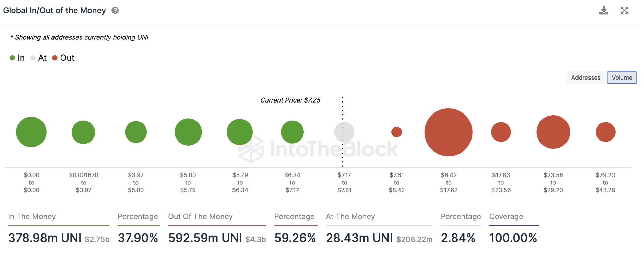Screen dimensions: 644x253
Task: Click green bubble for $6.34 to $7.17
Action: point(292,132)
